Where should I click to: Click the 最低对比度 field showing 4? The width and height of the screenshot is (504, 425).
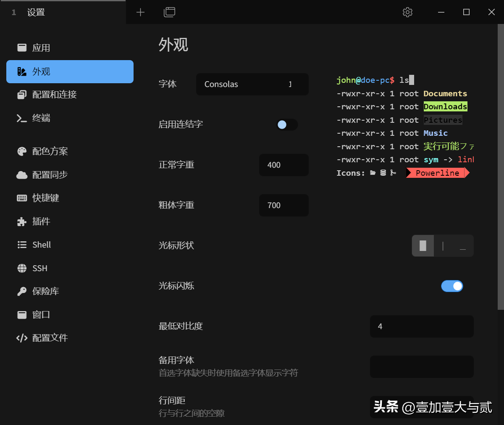pyautogui.click(x=422, y=326)
